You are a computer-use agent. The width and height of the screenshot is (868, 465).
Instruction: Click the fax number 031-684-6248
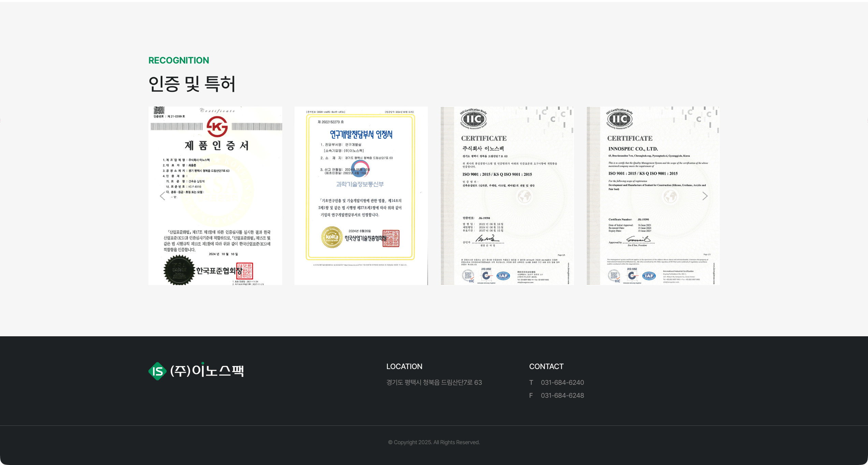(562, 395)
